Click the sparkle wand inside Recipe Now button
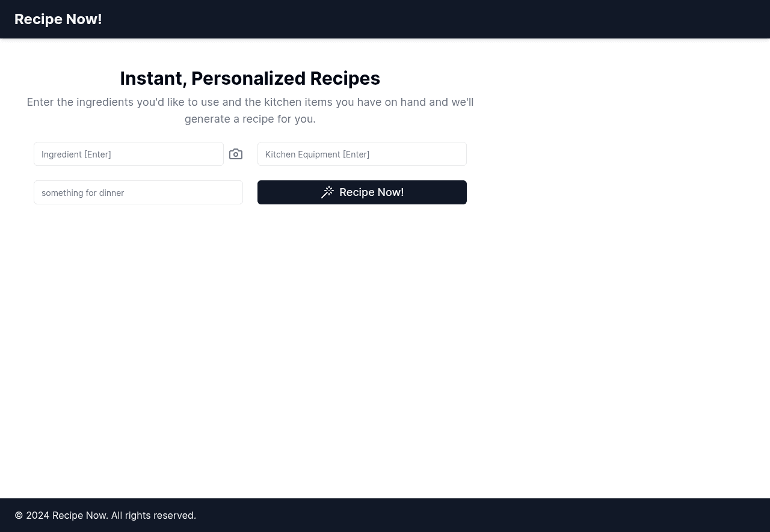The image size is (770, 532). (x=327, y=192)
